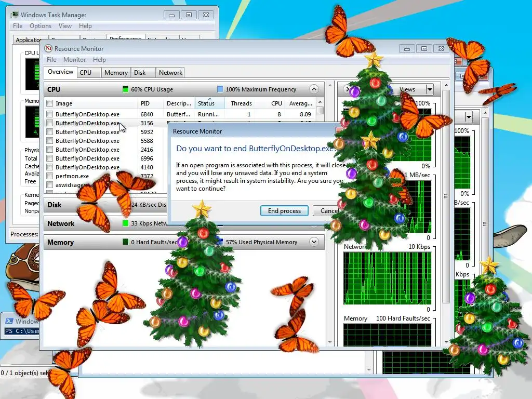Check ButterflyOnDesktop.exe with PID 4140
This screenshot has height=399, width=532.
tap(49, 167)
